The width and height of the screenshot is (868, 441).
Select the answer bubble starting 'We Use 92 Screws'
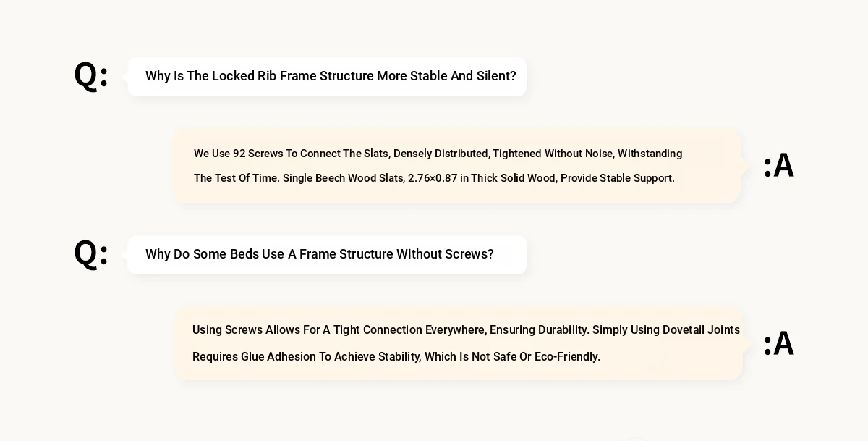coord(457,166)
